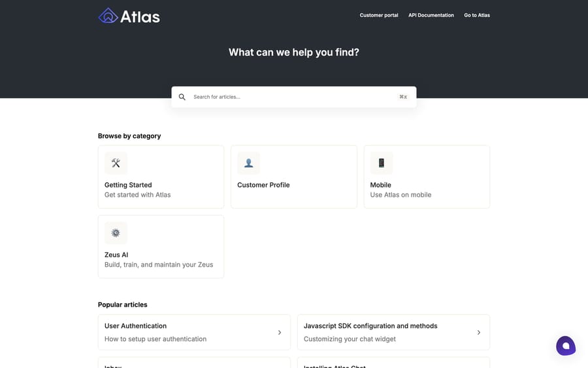Click 'Build, train, and maintain your Zeus' text

point(159,265)
